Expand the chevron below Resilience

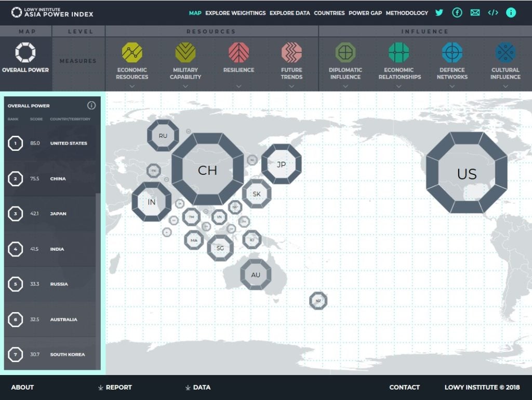click(238, 86)
